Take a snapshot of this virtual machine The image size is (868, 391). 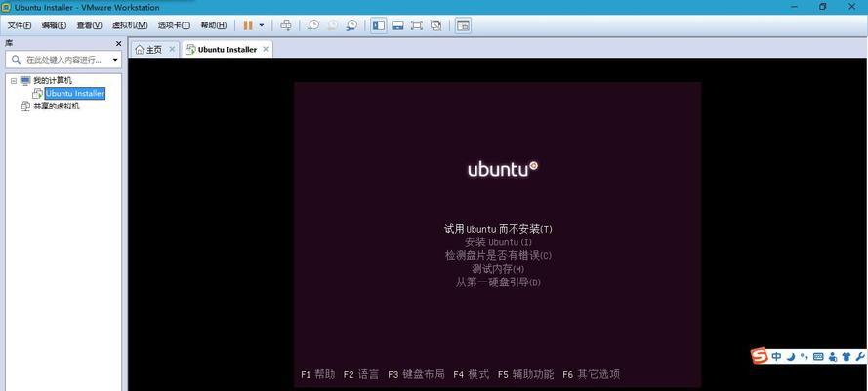click(x=313, y=25)
